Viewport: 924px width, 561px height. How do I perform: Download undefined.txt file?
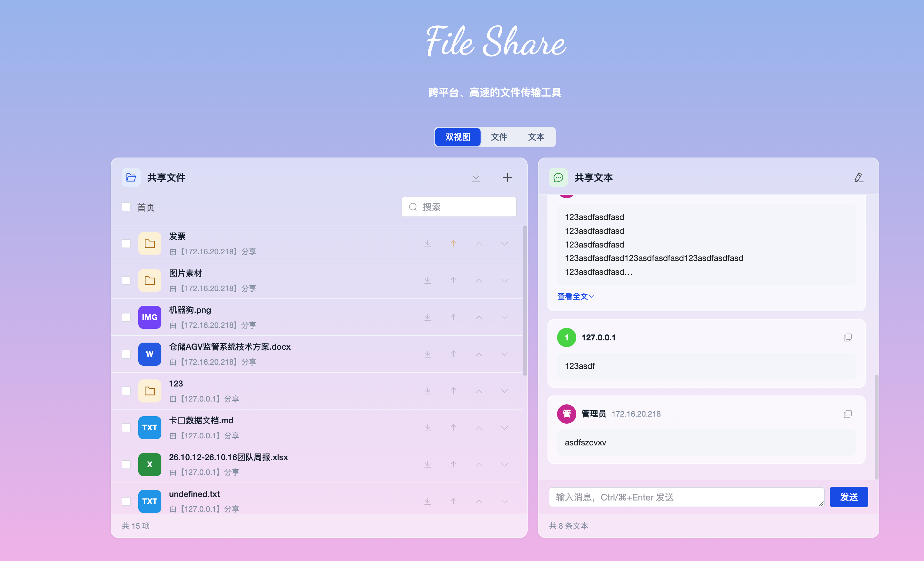tap(427, 501)
